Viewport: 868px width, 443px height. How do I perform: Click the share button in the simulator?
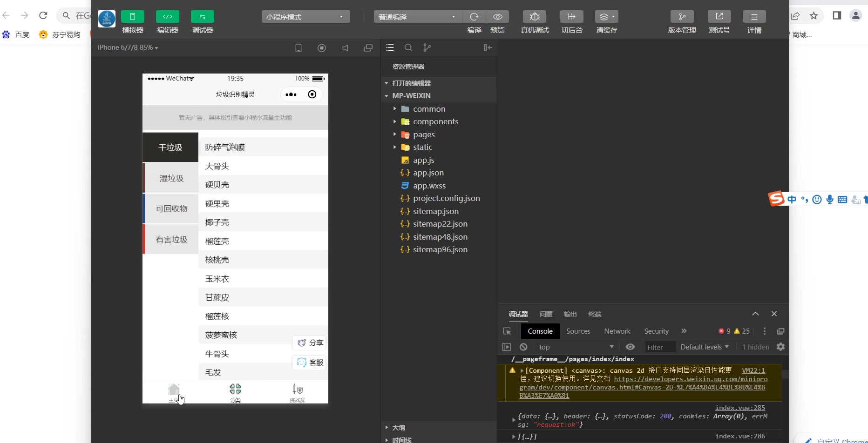(310, 343)
